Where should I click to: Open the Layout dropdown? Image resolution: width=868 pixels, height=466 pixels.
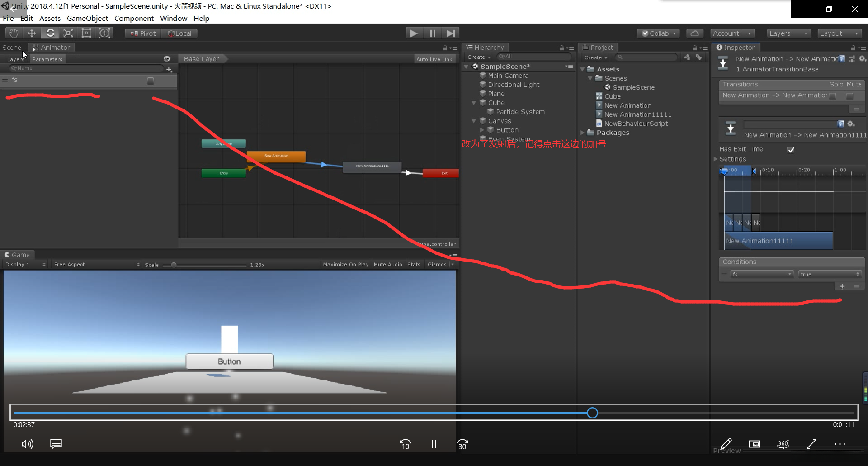point(839,33)
